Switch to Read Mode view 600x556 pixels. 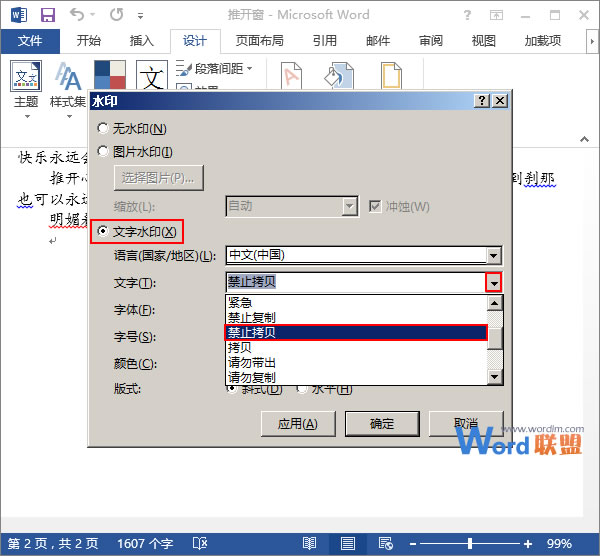(x=309, y=543)
